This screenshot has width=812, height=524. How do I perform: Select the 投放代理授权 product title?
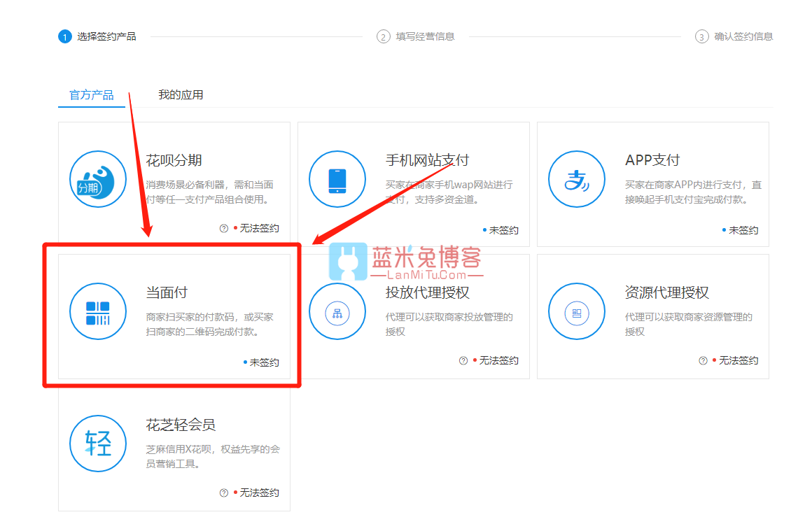(x=427, y=292)
